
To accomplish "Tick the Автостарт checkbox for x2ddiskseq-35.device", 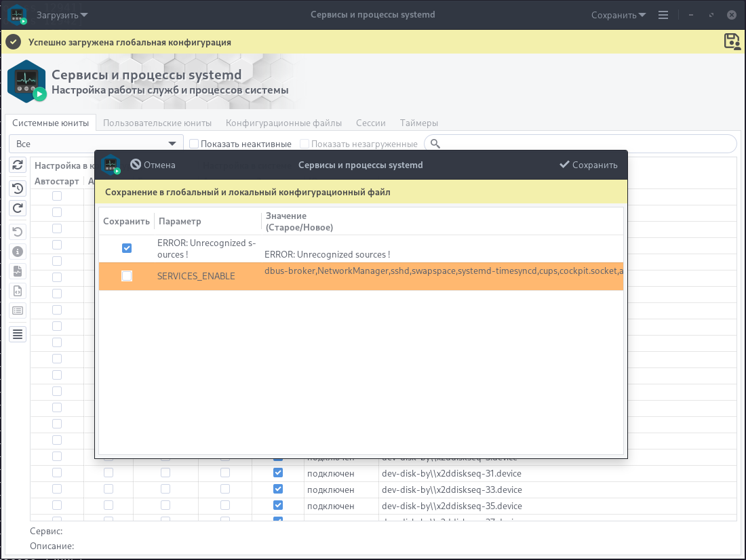I will click(x=57, y=505).
